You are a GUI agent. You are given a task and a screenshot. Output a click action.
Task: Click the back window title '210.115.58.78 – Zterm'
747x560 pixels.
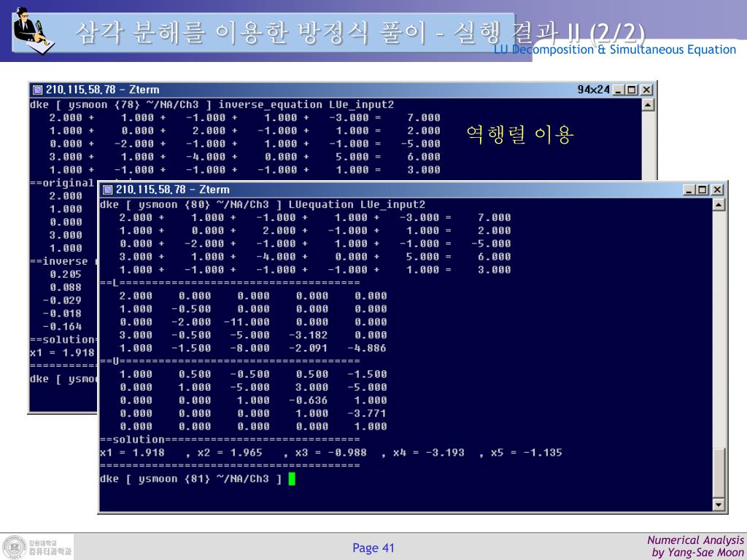[x=102, y=90]
